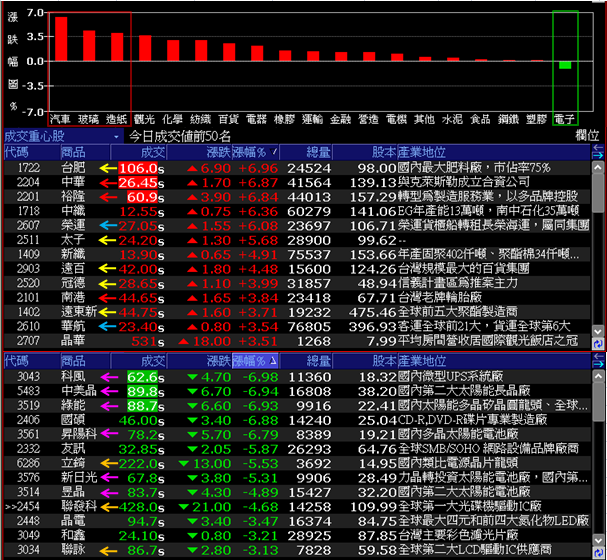Click orange arrow icon beside 聯發科
The width and height of the screenshot is (607, 560).
pyautogui.click(x=109, y=507)
